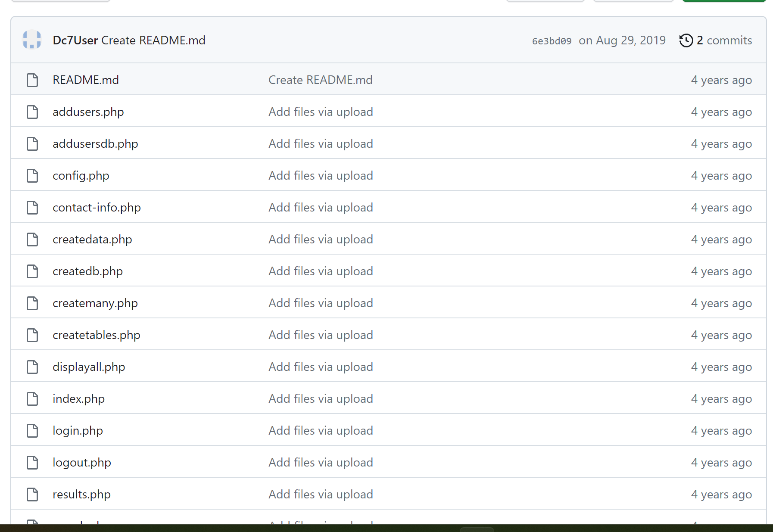This screenshot has width=773, height=532.
Task: Open the Dc7User profile link
Action: tap(75, 40)
